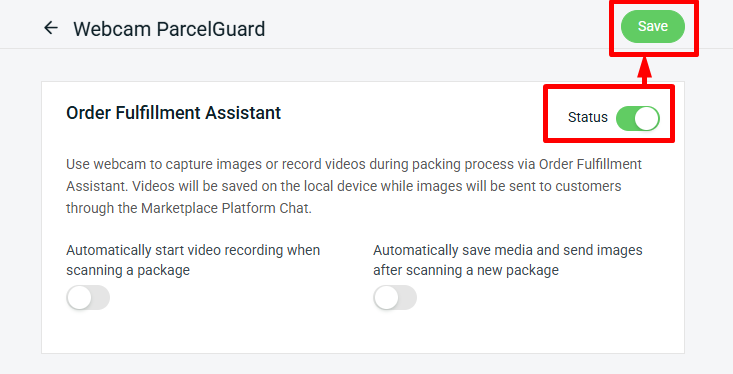Click the gray background below the card
The height and width of the screenshot is (374, 733).
[365, 365]
